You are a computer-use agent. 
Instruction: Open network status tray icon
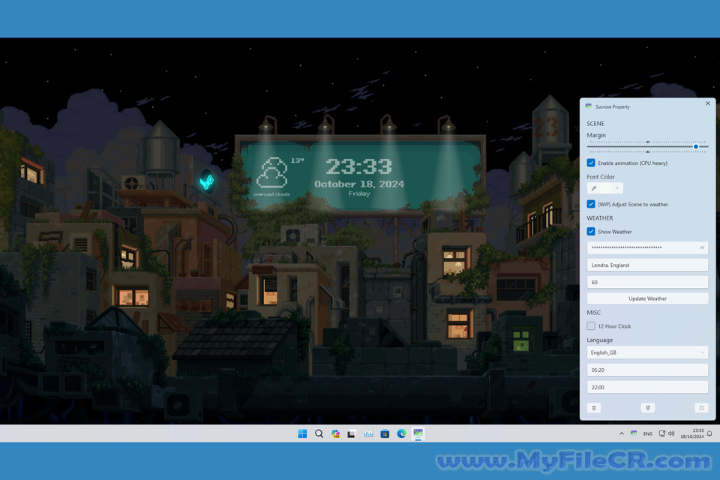662,433
